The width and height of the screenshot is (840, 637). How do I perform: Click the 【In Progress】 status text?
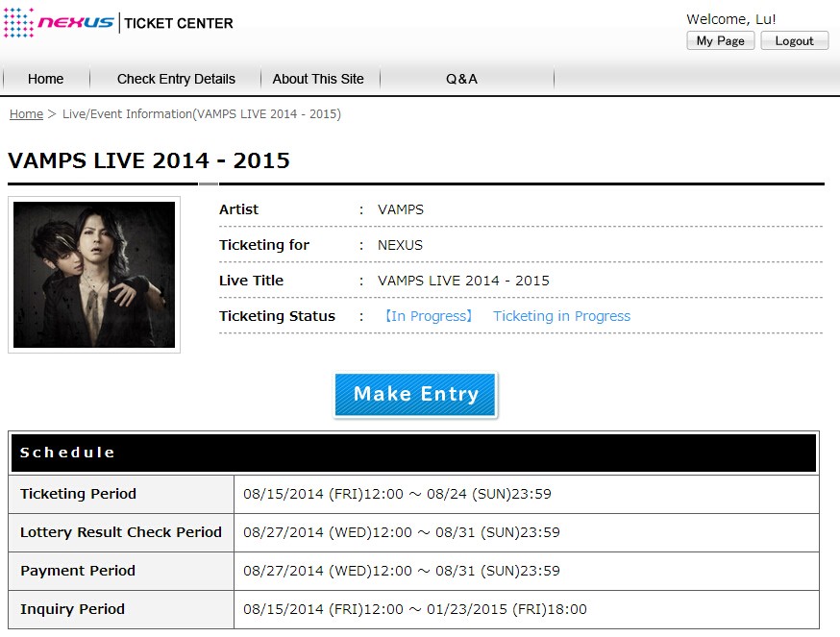click(427, 316)
